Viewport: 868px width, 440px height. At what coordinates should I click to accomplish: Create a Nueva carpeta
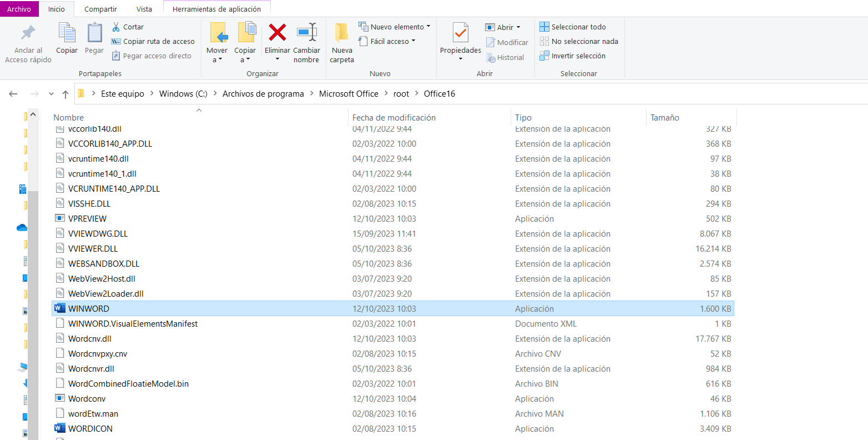point(342,42)
